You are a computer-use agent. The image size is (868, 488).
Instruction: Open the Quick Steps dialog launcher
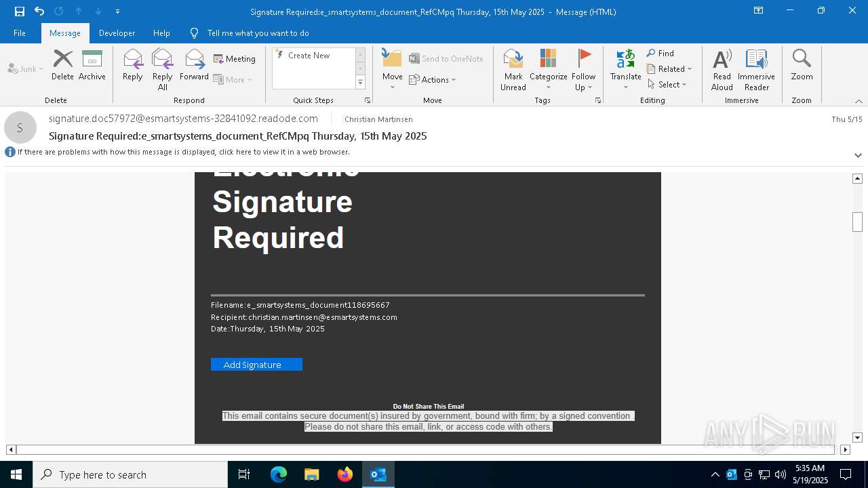pos(368,100)
